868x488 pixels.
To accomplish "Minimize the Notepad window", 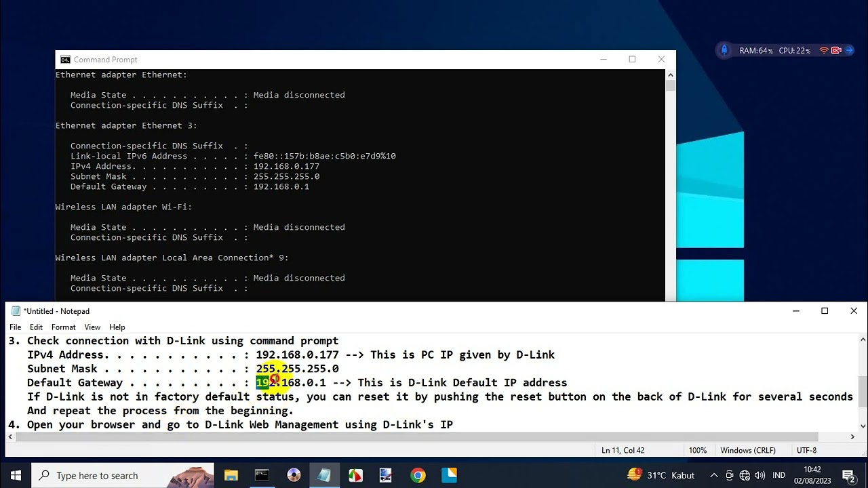I will pos(795,311).
